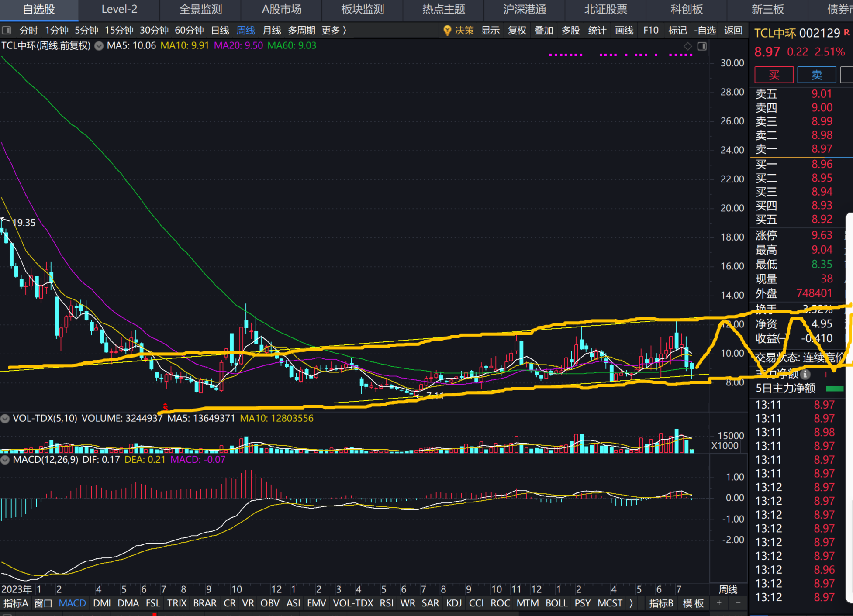The image size is (853, 616).
Task: Switch chart to 月线 monthly period
Action: click(272, 30)
